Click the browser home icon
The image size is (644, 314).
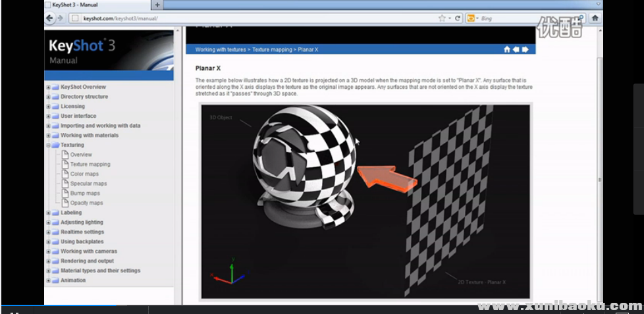595,18
